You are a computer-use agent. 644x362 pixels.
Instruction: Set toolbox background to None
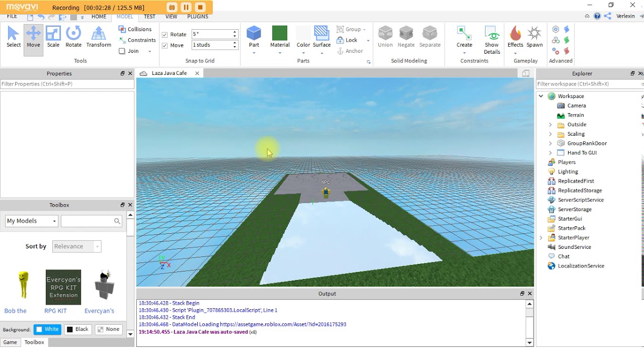coord(109,329)
